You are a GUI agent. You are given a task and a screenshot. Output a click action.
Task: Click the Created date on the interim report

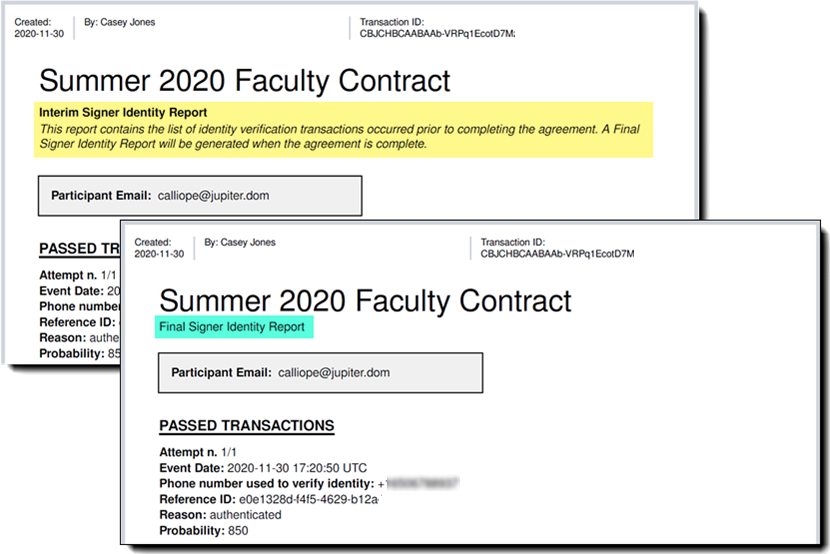point(34,34)
